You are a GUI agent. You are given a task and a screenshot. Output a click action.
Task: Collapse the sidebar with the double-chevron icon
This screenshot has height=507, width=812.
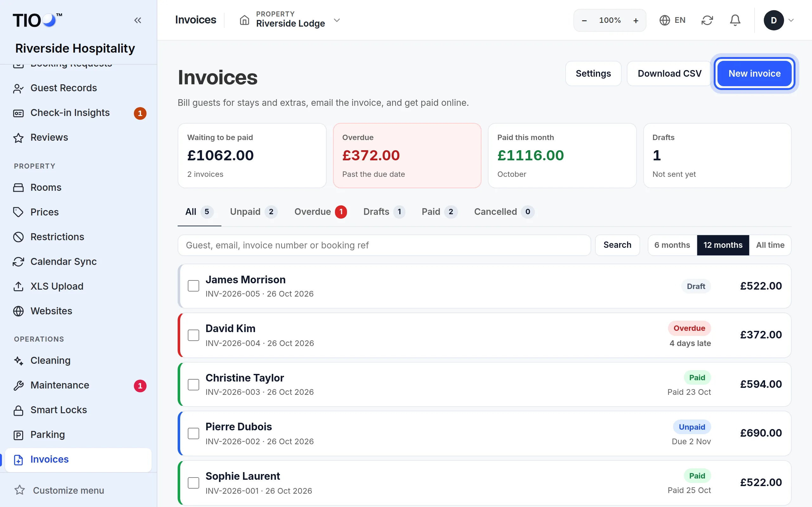tap(138, 21)
